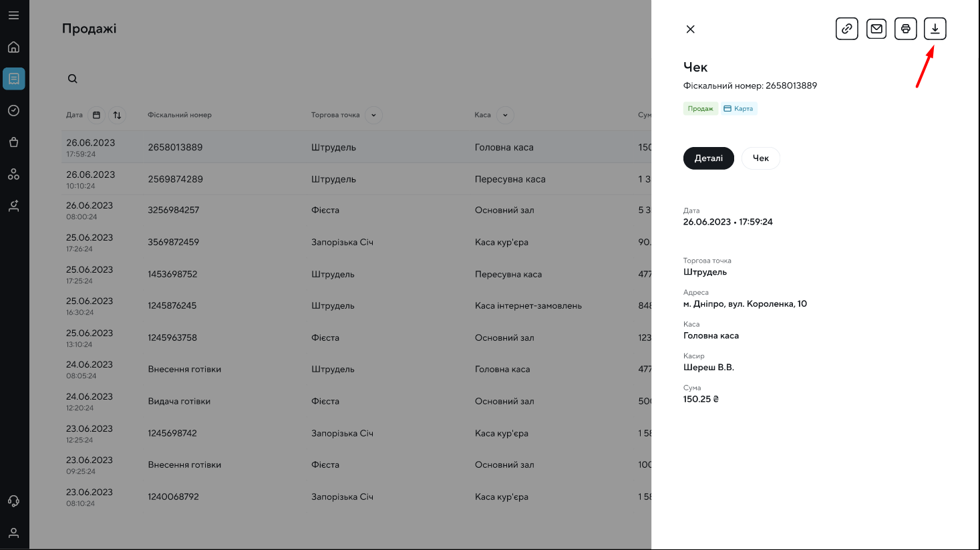980x550 pixels.
Task: Expand Торгова точка filter dropdown
Action: click(x=373, y=115)
